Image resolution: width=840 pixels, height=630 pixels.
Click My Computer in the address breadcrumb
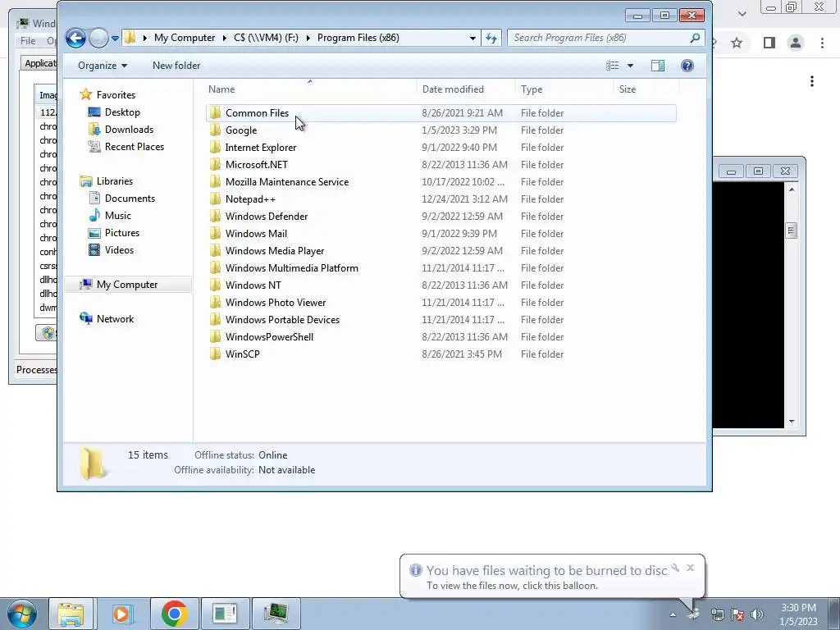(x=185, y=38)
